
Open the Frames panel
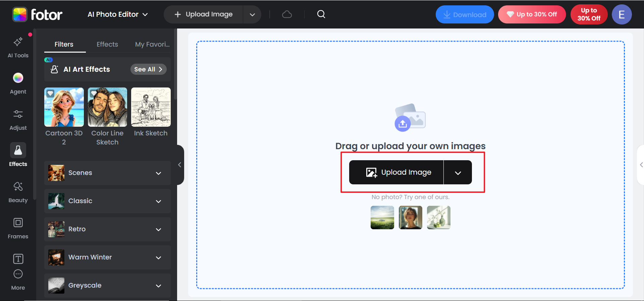(18, 228)
